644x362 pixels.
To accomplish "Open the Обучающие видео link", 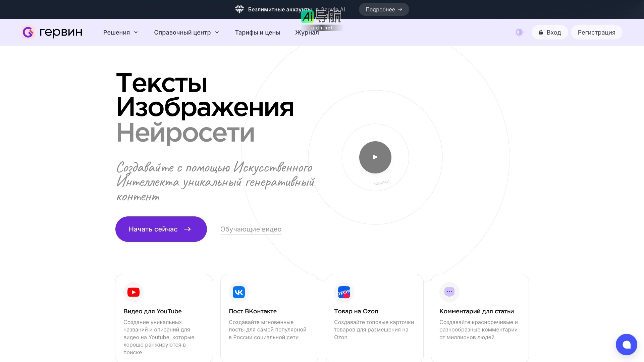I will (x=251, y=229).
